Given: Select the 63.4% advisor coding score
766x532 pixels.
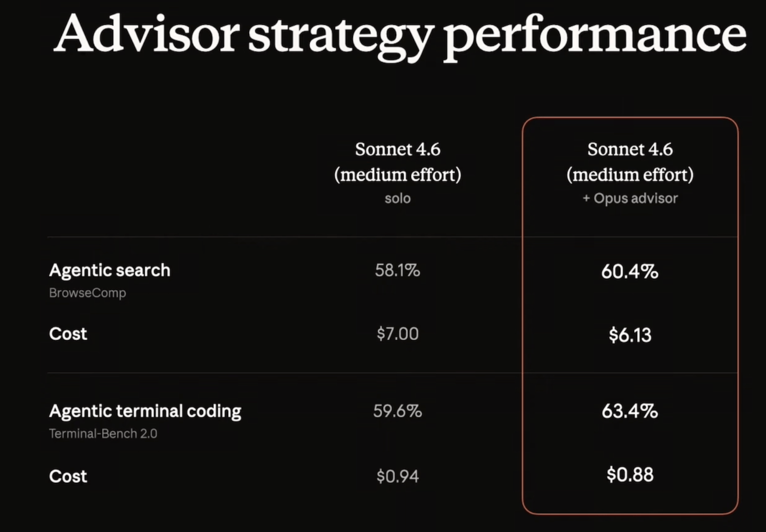Looking at the screenshot, I should [x=629, y=411].
